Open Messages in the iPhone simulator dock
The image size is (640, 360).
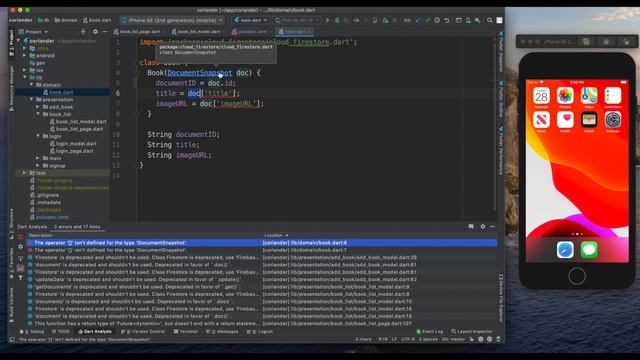[589, 250]
